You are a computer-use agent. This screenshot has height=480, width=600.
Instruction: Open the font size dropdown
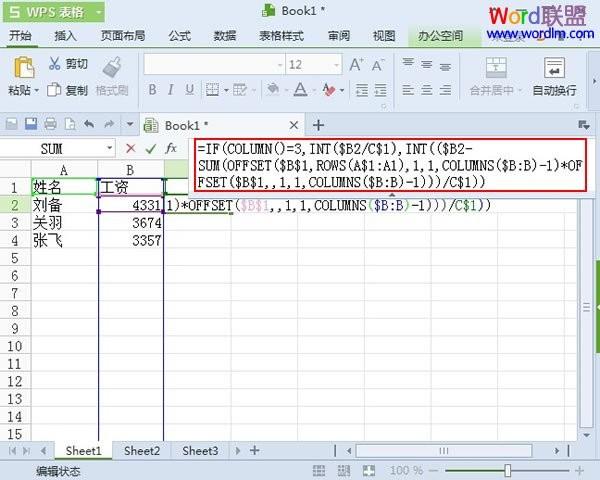(332, 64)
